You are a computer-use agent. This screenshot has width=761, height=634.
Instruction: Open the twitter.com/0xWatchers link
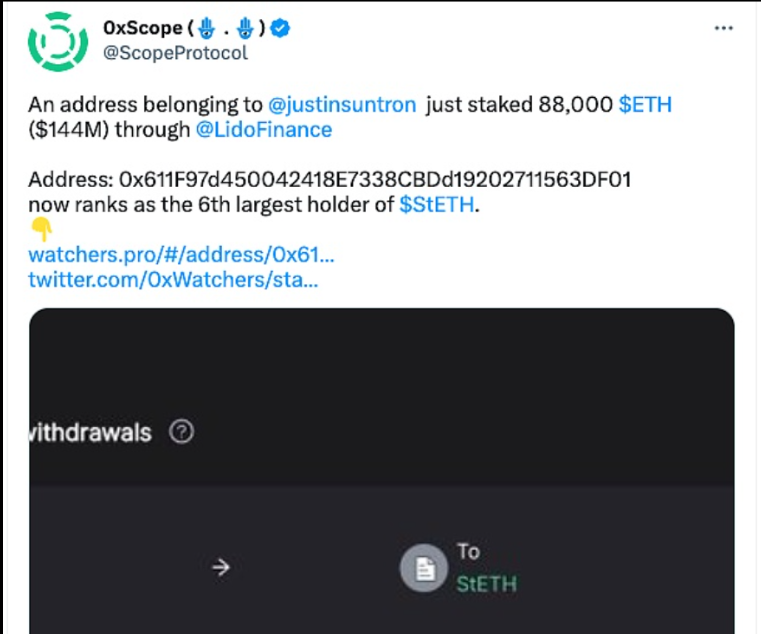[173, 280]
